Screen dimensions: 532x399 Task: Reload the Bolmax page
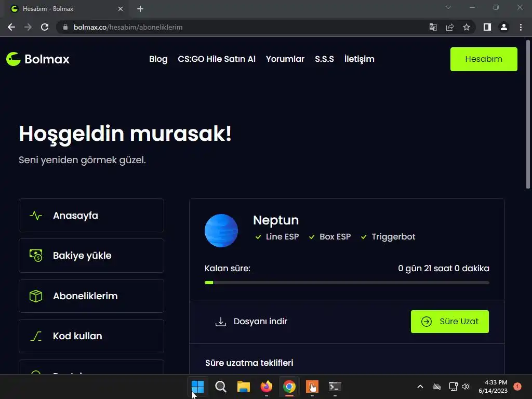point(45,27)
